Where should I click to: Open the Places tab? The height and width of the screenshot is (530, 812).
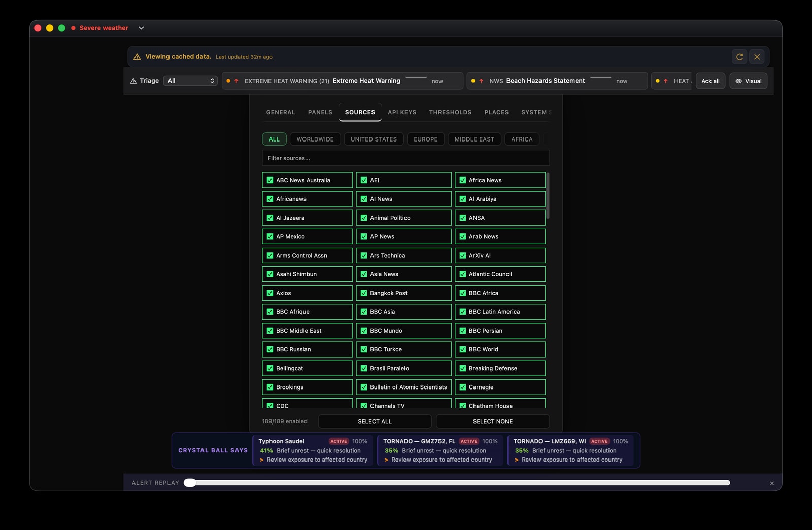tap(496, 112)
